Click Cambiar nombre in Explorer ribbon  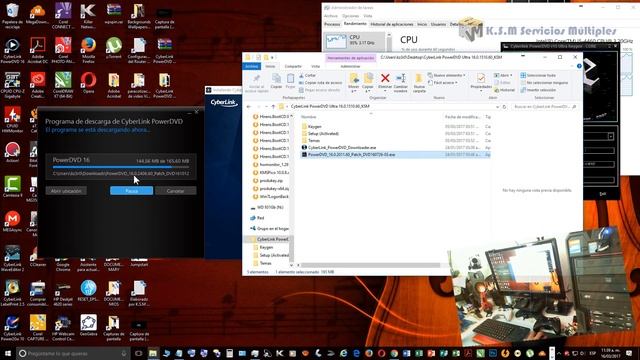[x=400, y=83]
